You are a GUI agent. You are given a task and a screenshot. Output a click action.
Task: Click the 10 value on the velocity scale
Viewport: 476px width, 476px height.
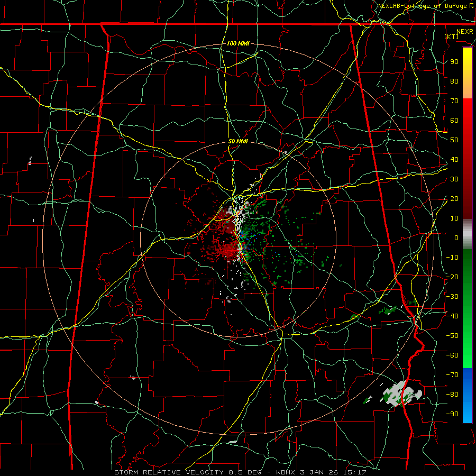(x=454, y=218)
